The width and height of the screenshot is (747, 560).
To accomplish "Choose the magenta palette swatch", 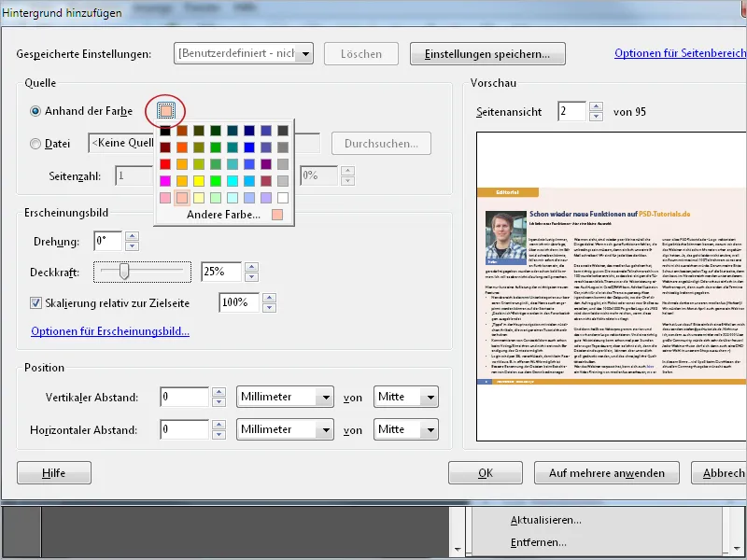I will coord(165,181).
